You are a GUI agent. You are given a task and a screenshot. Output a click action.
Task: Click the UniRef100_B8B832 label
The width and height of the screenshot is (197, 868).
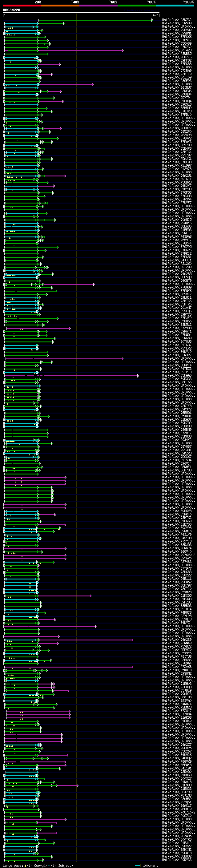176,856
